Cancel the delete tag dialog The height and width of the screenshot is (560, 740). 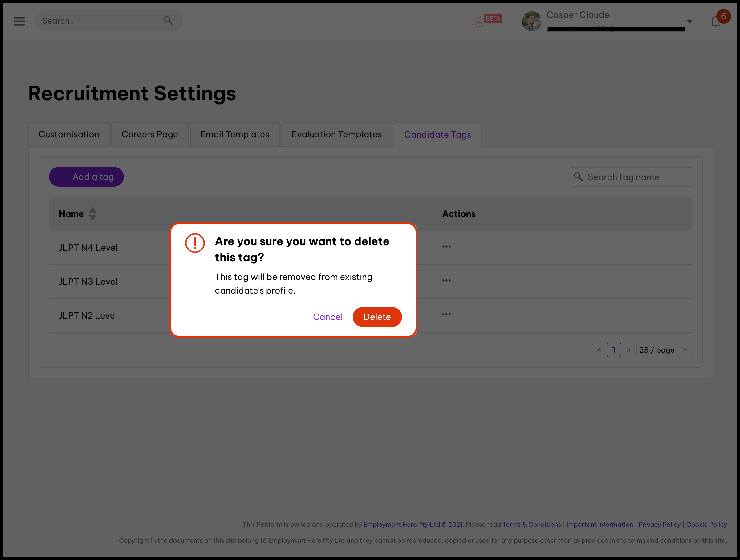[327, 317]
